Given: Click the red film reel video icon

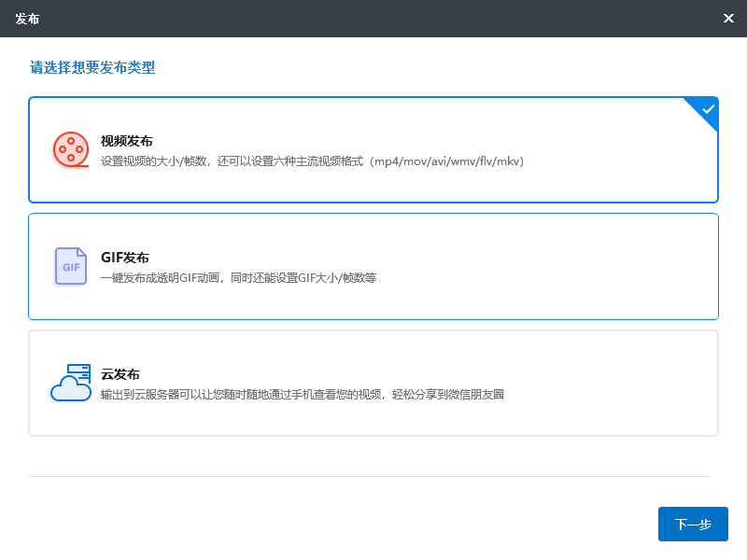Looking at the screenshot, I should [x=71, y=149].
